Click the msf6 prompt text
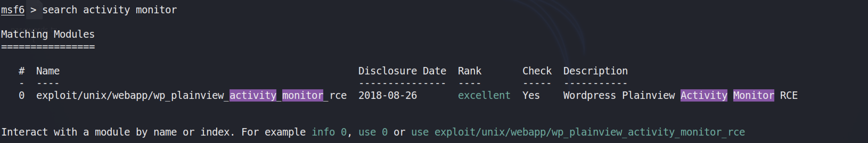The height and width of the screenshot is (143, 868). pyautogui.click(x=13, y=10)
